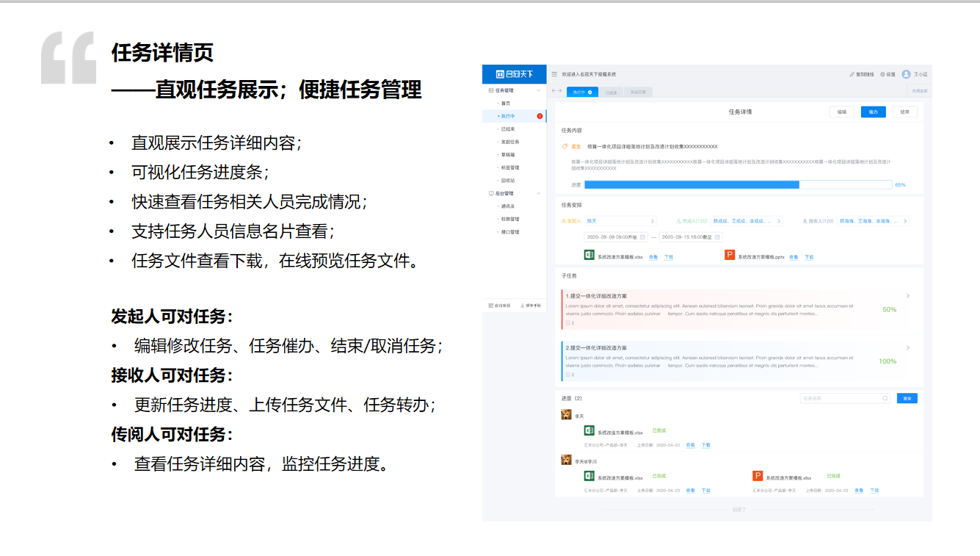The height and width of the screenshot is (556, 980).
Task: Go back with the left arrow beside tabs
Action: pos(553,91)
